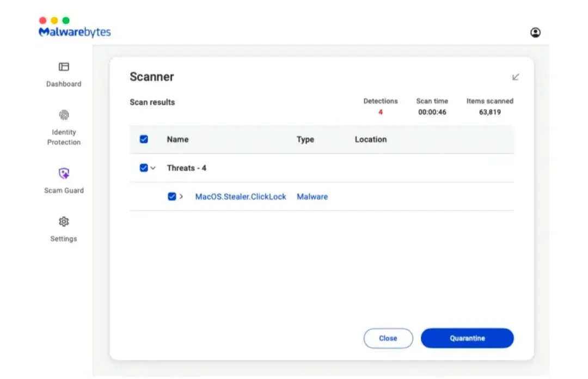Select the Scam Guard label
The width and height of the screenshot is (588, 379).
pos(64,191)
